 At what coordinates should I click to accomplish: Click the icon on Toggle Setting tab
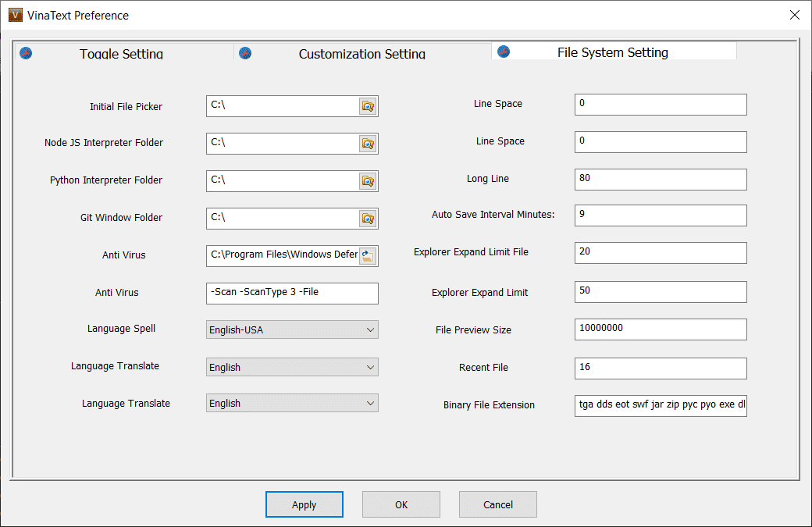click(26, 54)
